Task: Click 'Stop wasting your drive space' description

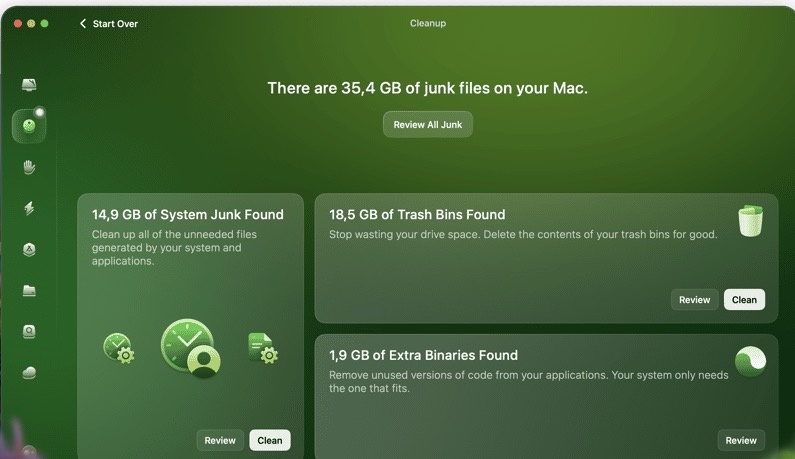Action: [523, 234]
